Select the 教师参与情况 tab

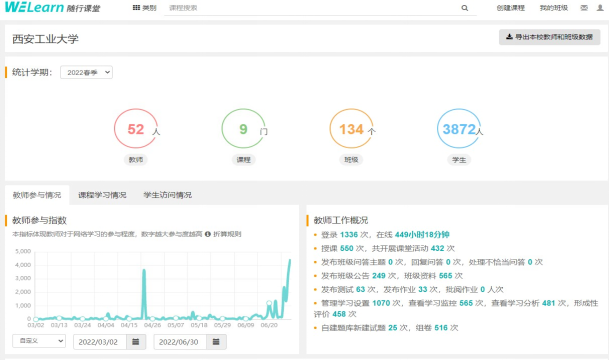[37, 195]
